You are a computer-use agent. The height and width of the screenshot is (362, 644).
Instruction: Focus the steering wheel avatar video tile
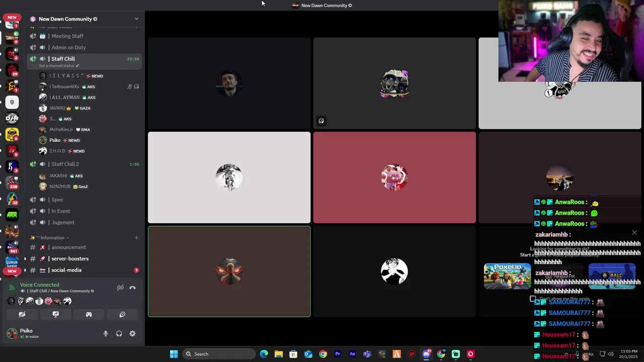coord(394,83)
